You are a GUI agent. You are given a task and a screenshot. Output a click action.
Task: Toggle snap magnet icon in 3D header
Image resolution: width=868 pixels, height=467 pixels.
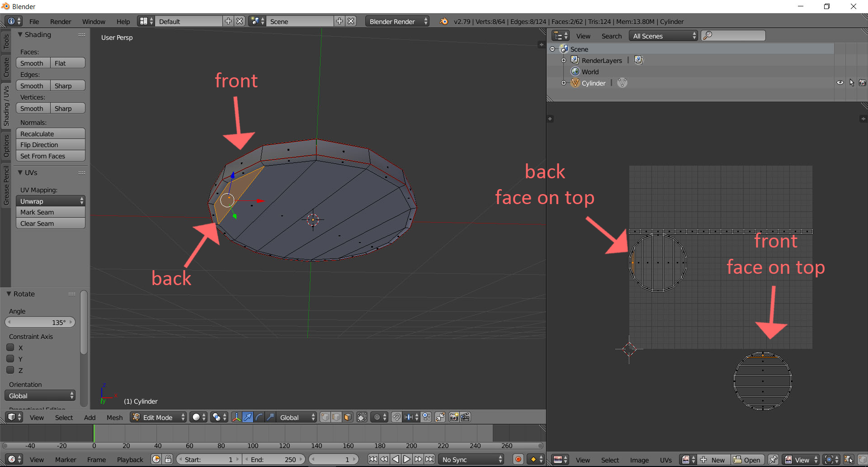[x=396, y=417]
